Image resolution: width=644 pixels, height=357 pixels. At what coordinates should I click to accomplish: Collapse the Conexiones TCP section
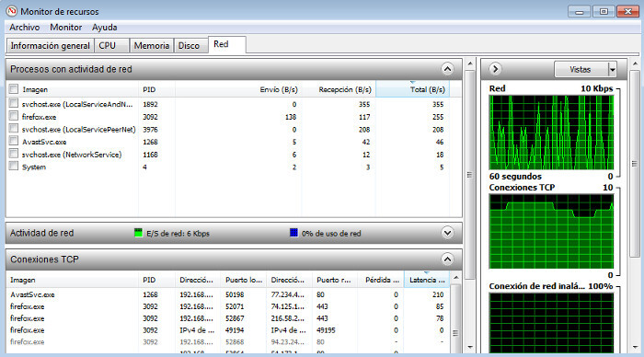click(x=447, y=259)
